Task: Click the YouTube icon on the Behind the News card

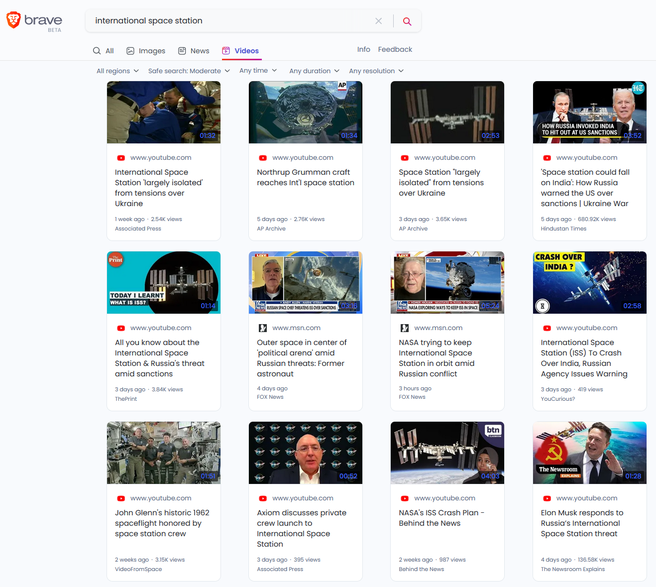Action: 405,498
